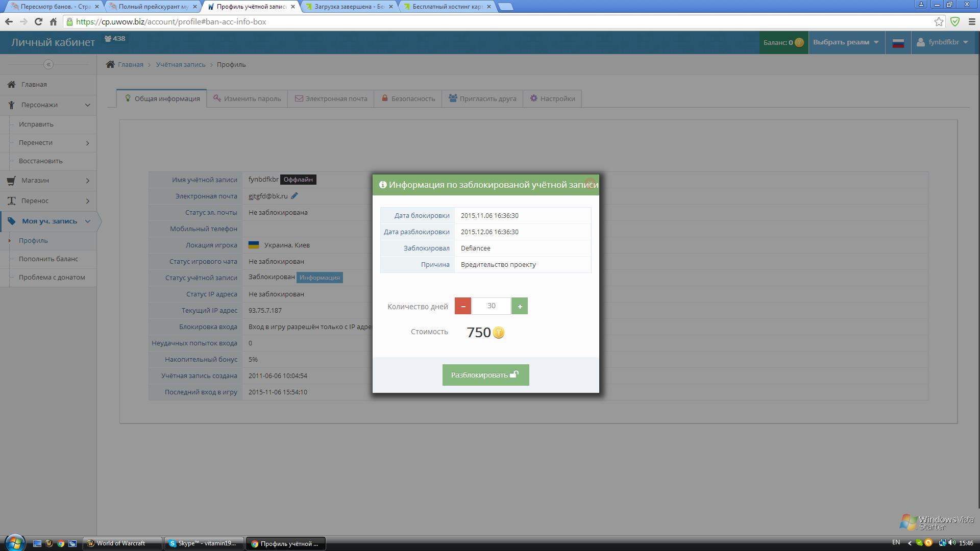Click the pencil icon beside email address
The width and height of the screenshot is (980, 551).
coord(295,196)
